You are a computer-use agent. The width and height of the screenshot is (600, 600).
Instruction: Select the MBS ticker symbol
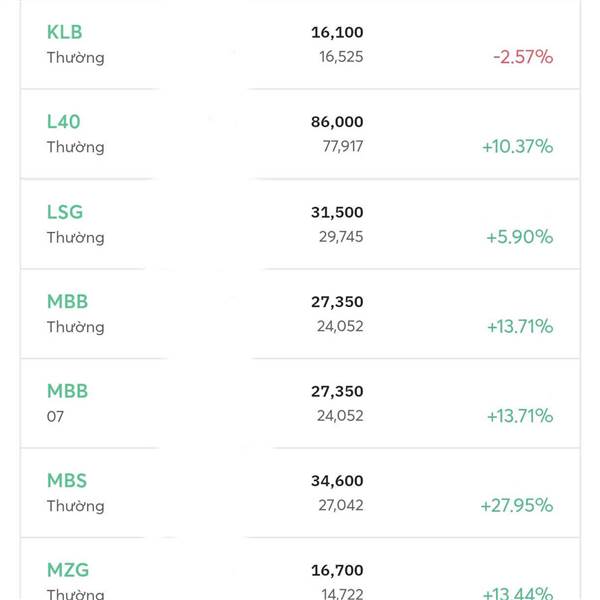click(67, 481)
